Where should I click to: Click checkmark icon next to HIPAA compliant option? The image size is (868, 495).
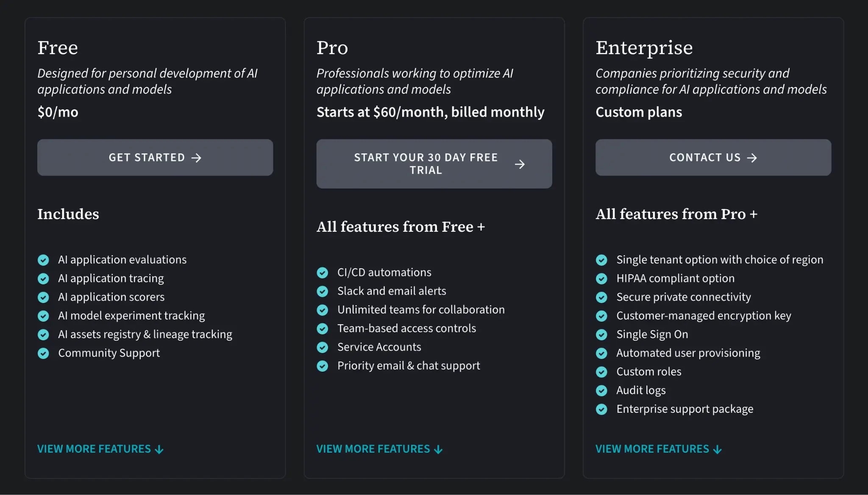601,278
